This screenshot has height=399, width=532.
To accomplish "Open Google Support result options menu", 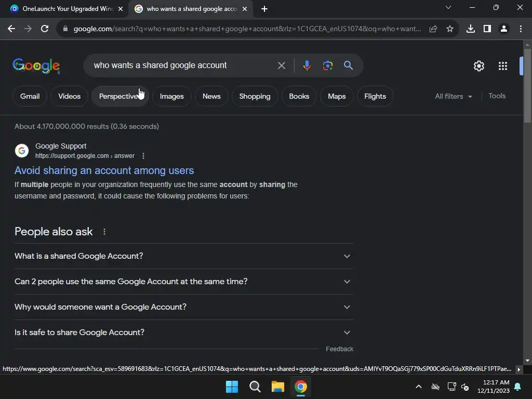I will coord(143,156).
